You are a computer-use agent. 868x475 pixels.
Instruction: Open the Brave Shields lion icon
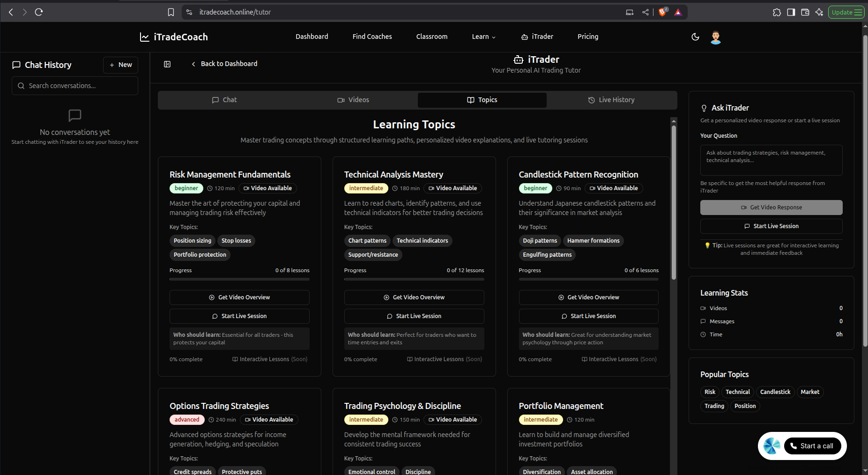[x=662, y=12]
